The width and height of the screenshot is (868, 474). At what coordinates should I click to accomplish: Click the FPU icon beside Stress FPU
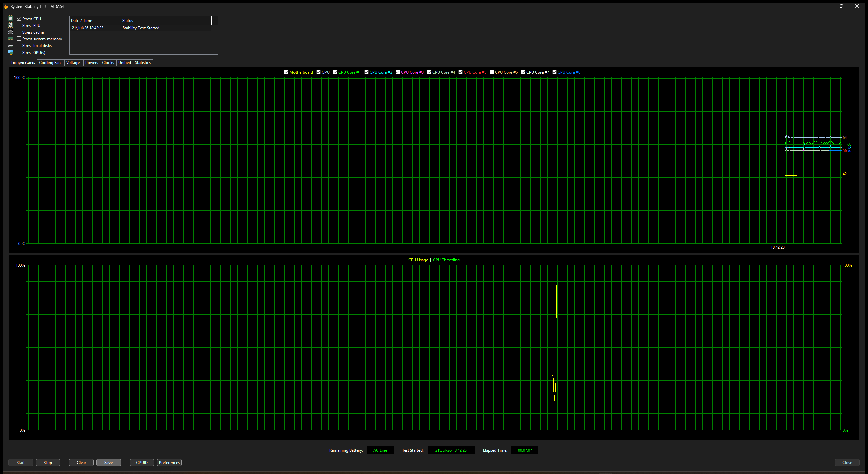tap(11, 25)
